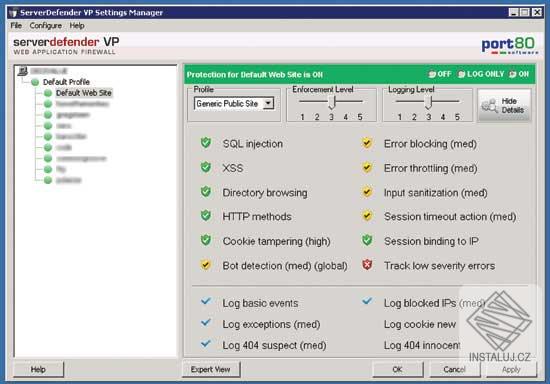550x384 pixels.
Task: Click the Input sanitization yellow shield icon
Action: (367, 192)
